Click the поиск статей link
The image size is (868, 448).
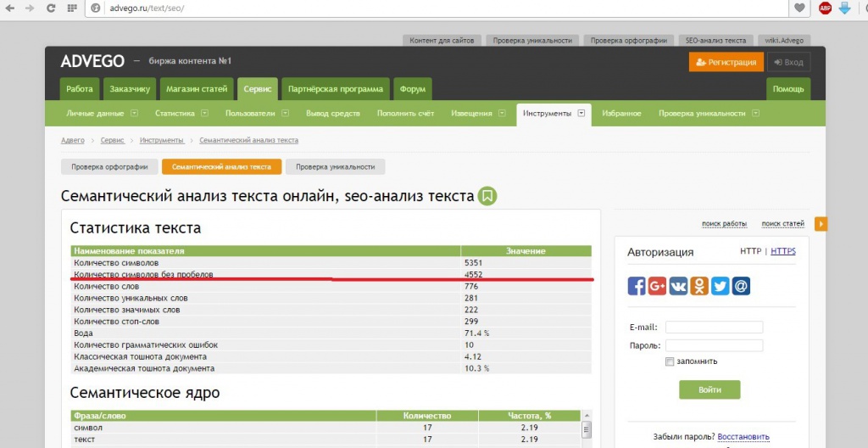[x=782, y=224]
